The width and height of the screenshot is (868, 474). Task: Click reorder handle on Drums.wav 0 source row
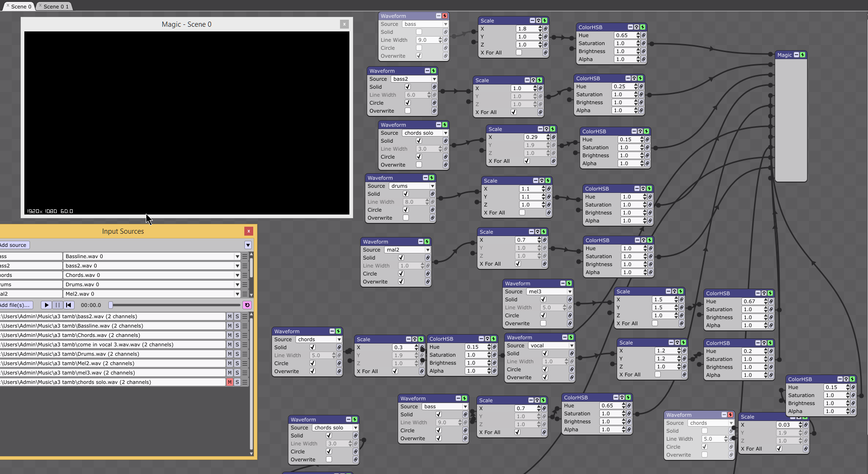click(x=245, y=284)
